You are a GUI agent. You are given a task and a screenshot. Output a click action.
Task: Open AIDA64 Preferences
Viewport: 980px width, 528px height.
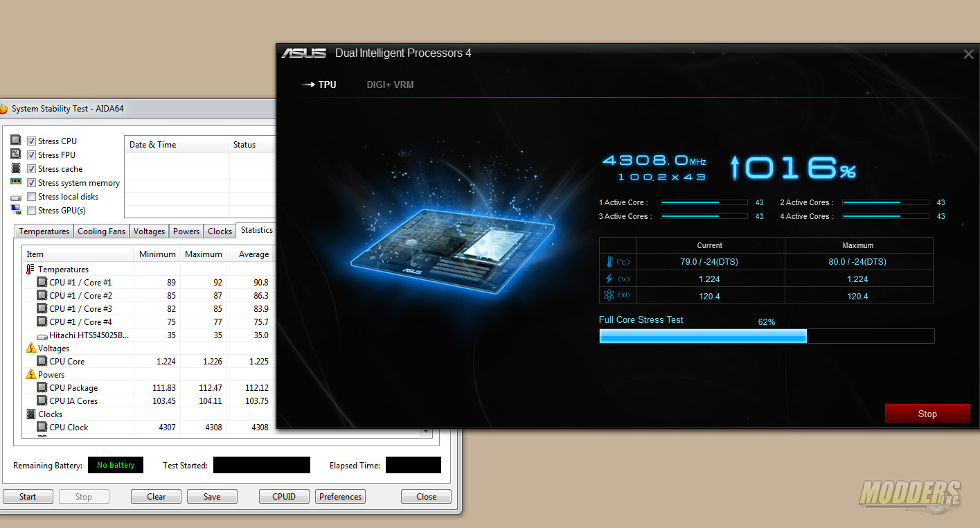pyautogui.click(x=340, y=497)
